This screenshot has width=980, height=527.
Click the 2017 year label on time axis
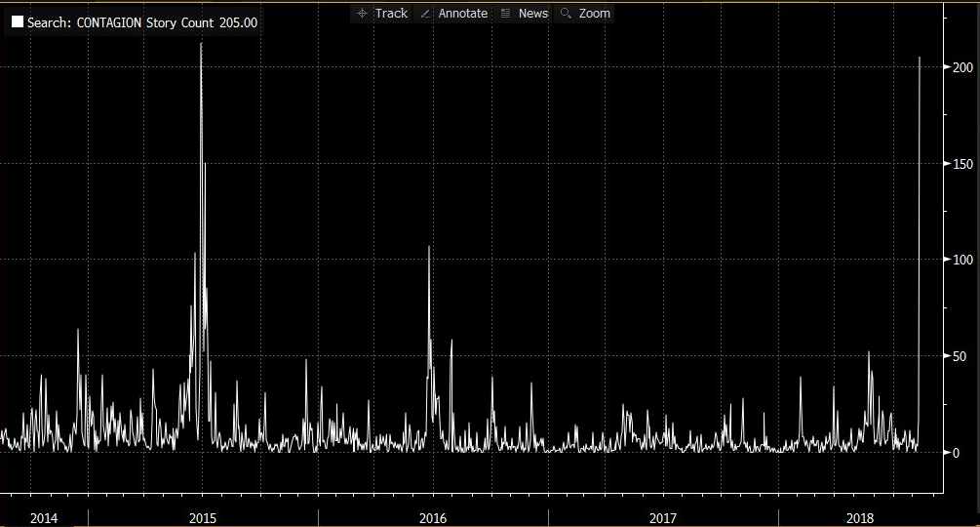click(663, 518)
